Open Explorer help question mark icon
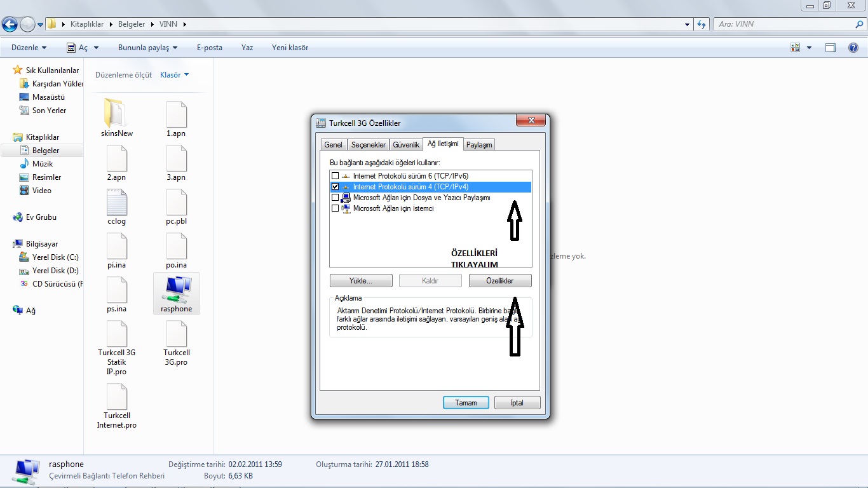This screenshot has height=488, width=868. coord(853,48)
